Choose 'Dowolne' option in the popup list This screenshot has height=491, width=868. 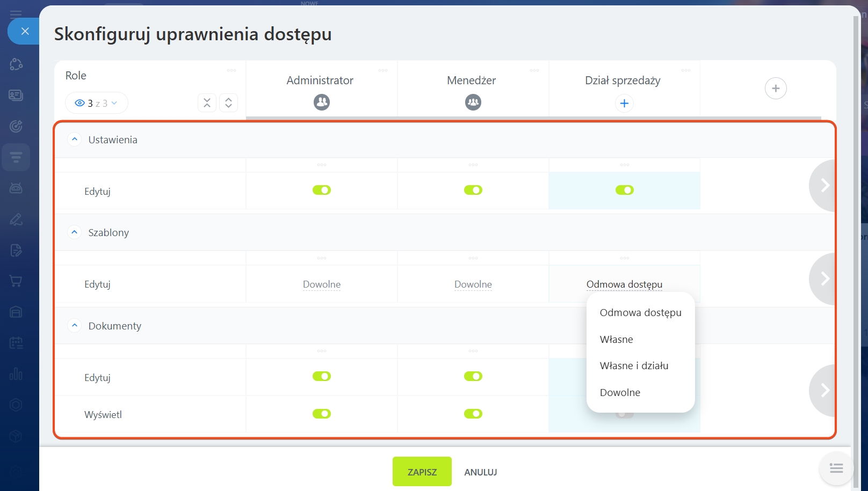620,393
